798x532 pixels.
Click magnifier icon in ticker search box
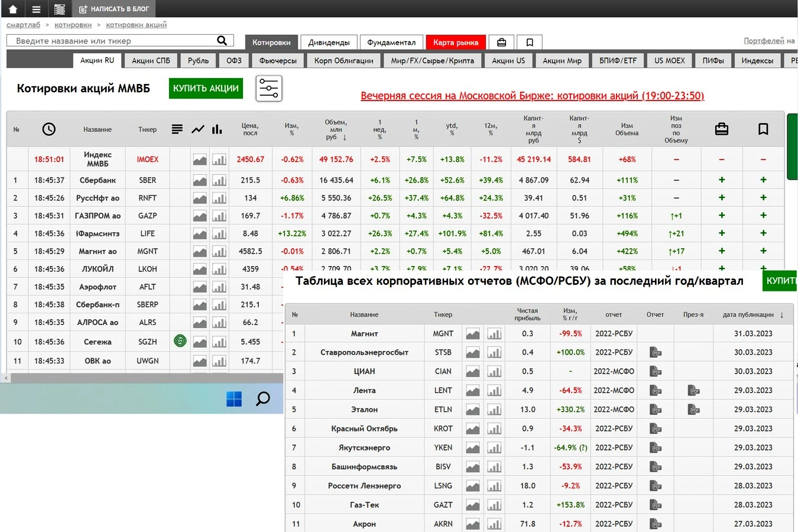(x=222, y=40)
